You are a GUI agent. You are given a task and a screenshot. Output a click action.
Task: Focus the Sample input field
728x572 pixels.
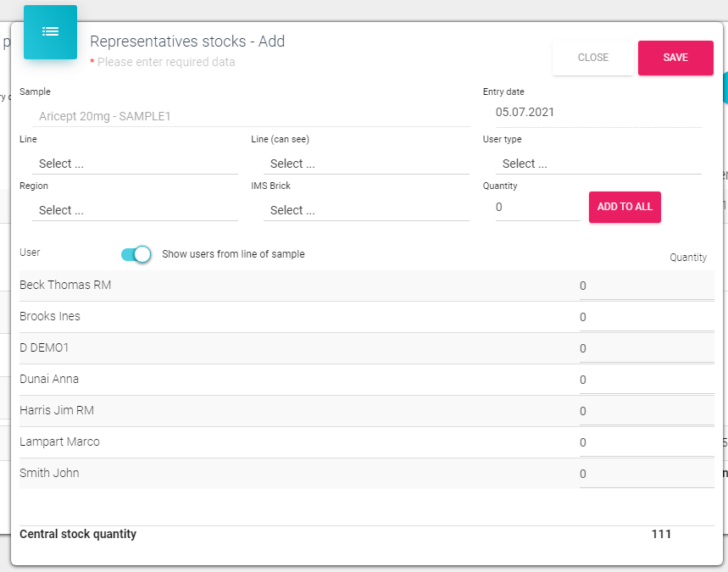(x=251, y=116)
